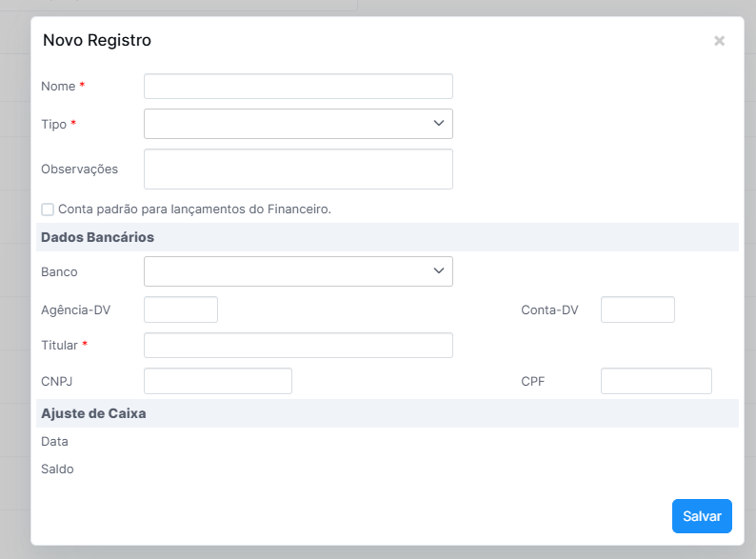Click the Saldo label
The image size is (756, 559).
tap(57, 469)
